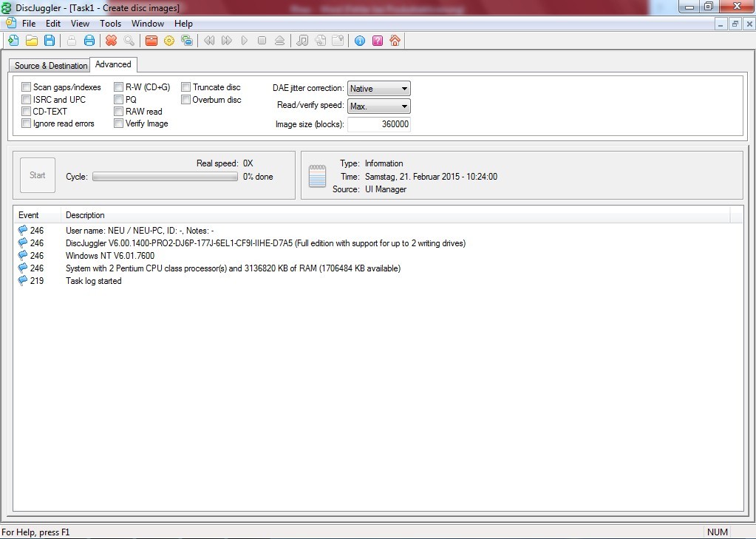Click the yellow gear settings icon

(168, 41)
